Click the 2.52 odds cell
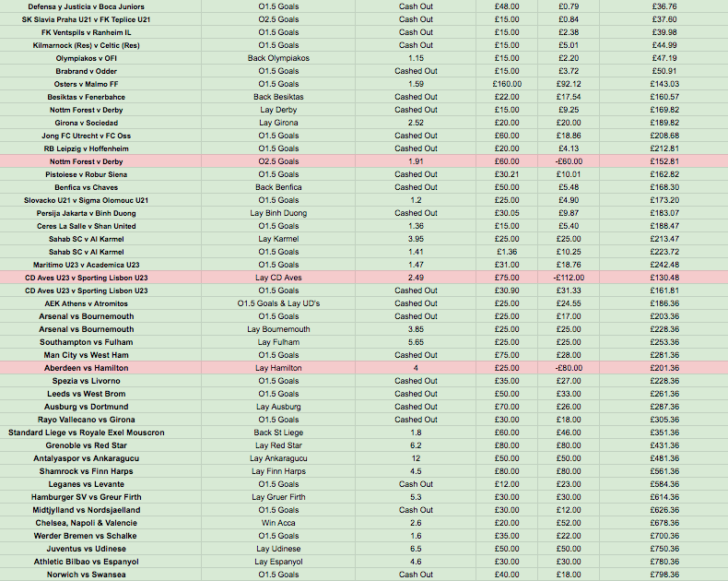Image resolution: width=728 pixels, height=581 pixels. coord(416,123)
